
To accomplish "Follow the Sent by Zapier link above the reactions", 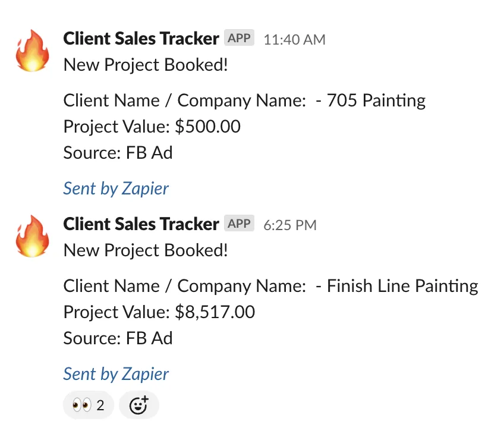I will pyautogui.click(x=116, y=374).
